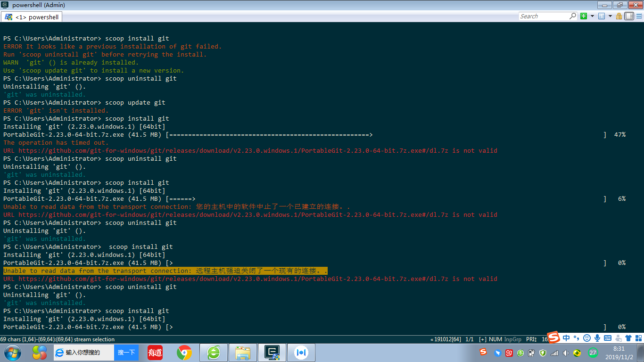
Task: Open the Windows Start button
Action: coord(12,353)
